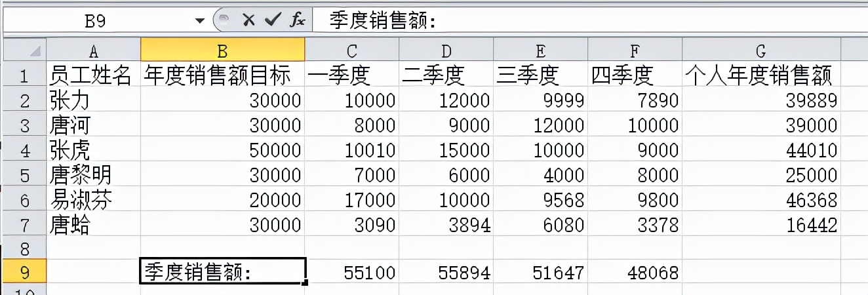Click cell 员工姓名
The width and height of the screenshot is (868, 295).
93,75
